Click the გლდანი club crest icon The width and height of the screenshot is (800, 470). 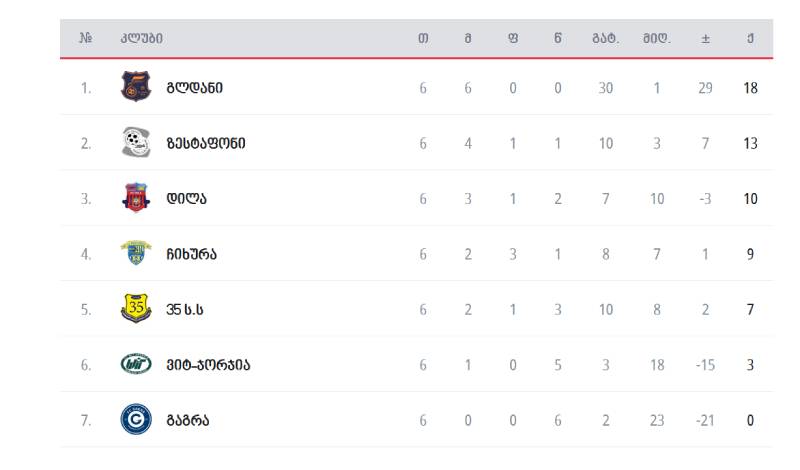pyautogui.click(x=136, y=86)
